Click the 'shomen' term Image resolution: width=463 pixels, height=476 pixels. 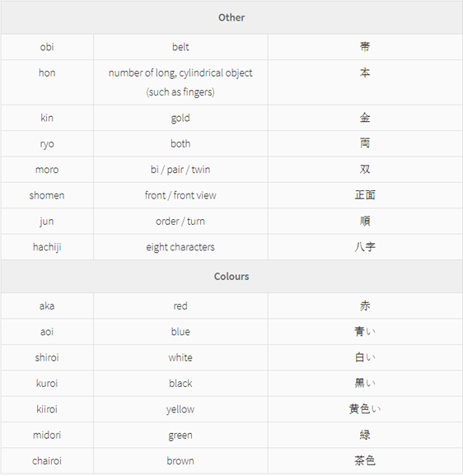tap(47, 195)
